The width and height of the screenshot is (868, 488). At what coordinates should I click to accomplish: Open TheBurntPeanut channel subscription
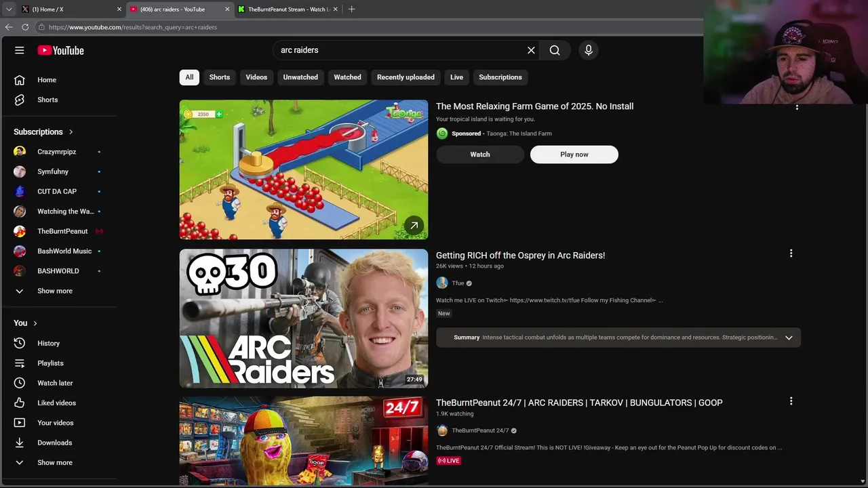click(x=61, y=231)
